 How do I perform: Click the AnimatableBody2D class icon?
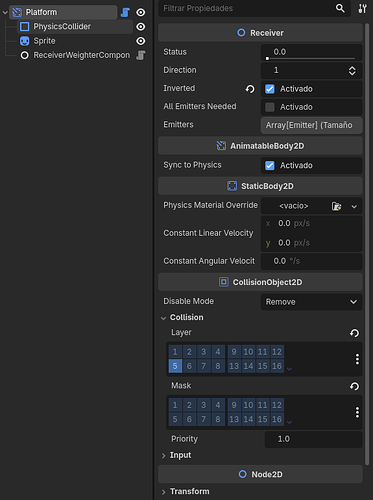point(221,146)
